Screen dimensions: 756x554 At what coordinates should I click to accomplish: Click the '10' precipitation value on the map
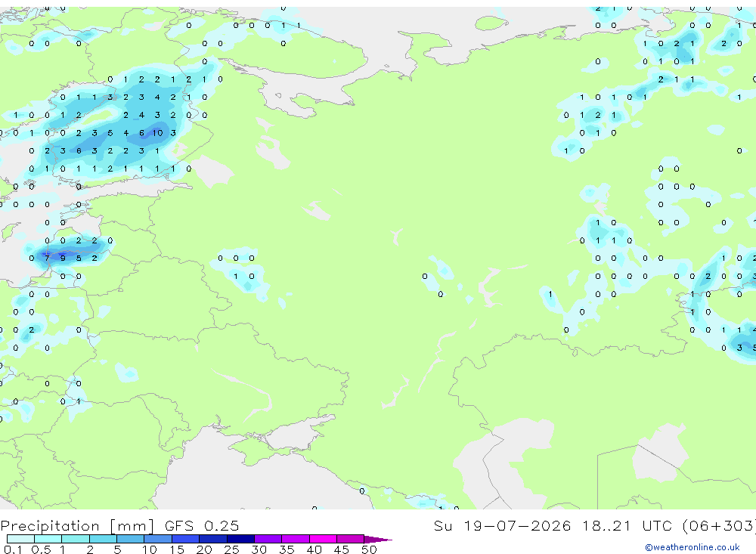(x=158, y=133)
